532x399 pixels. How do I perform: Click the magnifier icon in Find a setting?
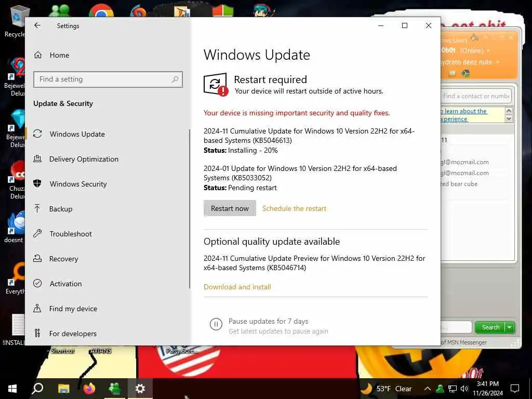point(175,79)
